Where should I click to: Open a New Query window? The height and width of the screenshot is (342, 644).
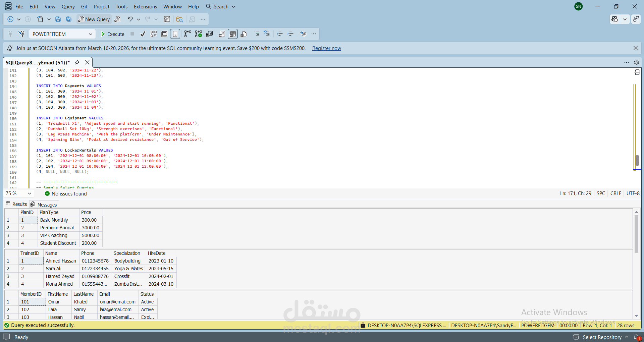[x=94, y=19]
